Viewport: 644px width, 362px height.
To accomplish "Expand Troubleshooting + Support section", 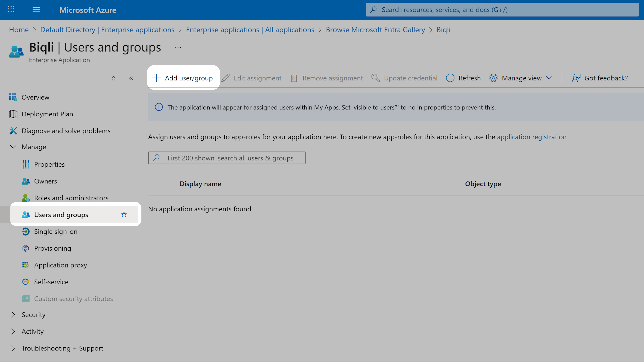I will click(x=13, y=348).
